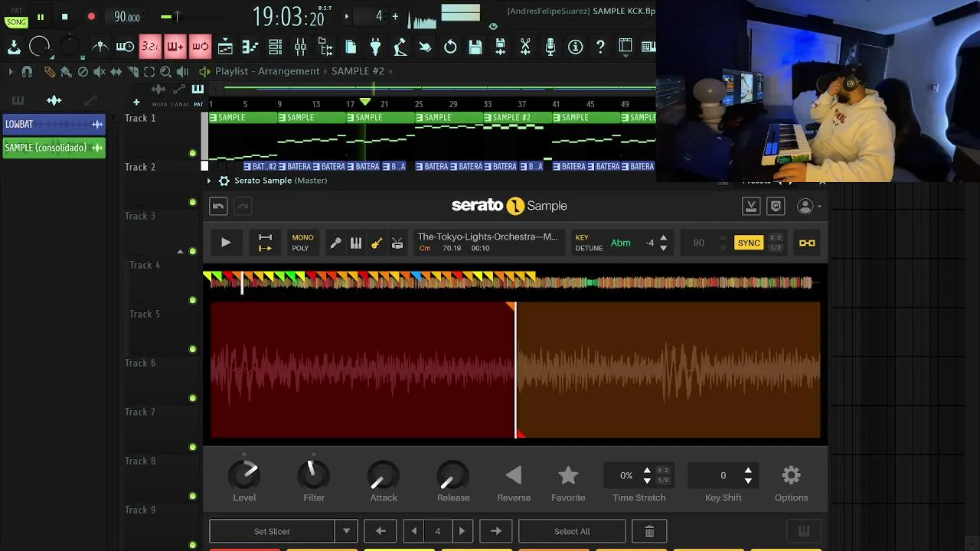Select the piano keys melody stem icon
This screenshot has width=980, height=551.
click(356, 243)
